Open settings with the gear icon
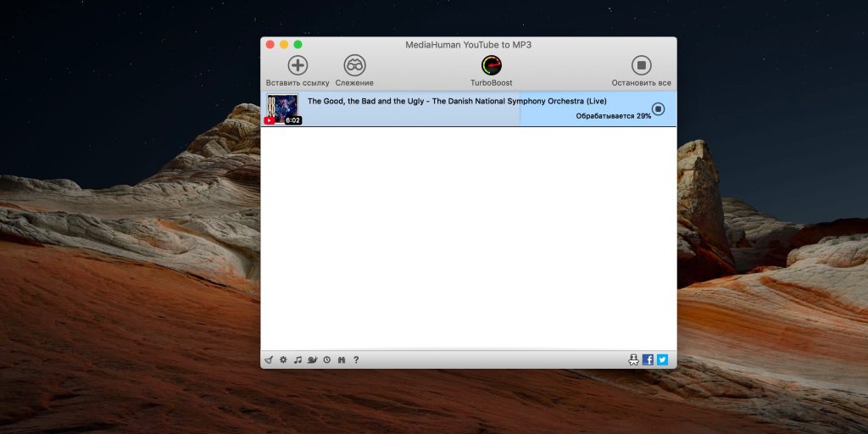This screenshot has height=434, width=868. 283,359
